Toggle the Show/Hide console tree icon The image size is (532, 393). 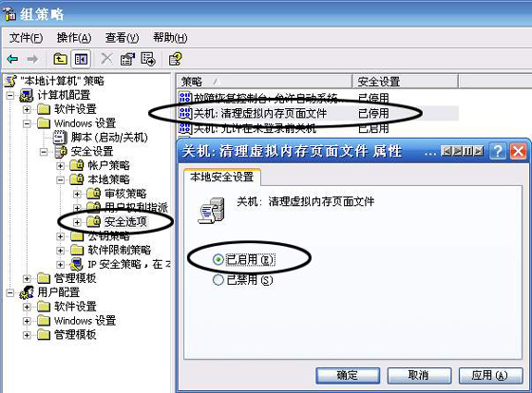click(x=81, y=60)
